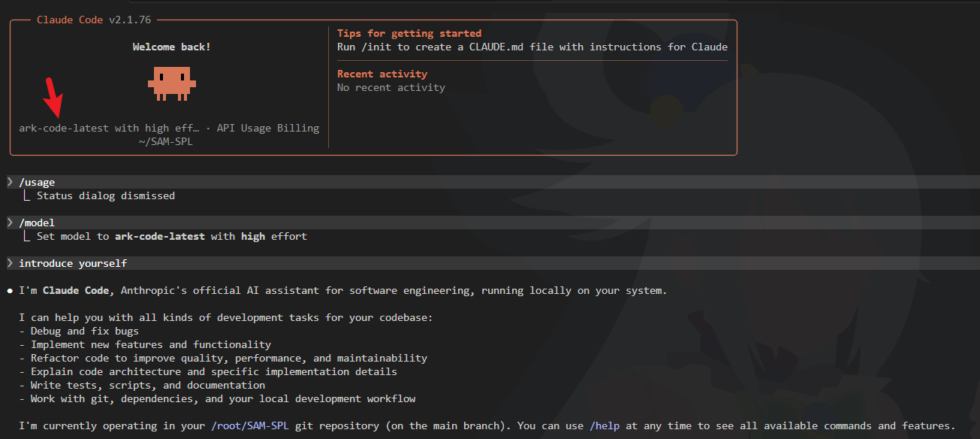
Task: Click the /usage command line
Action: pyautogui.click(x=37, y=182)
